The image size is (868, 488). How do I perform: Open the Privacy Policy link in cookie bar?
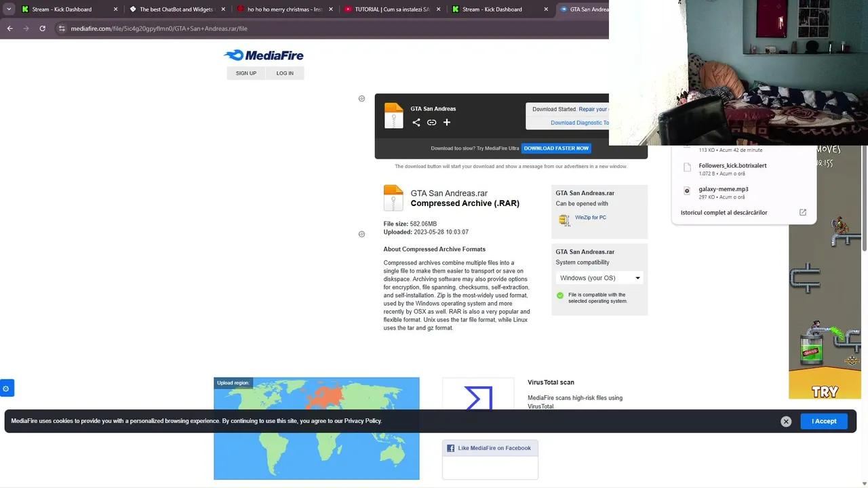coord(362,421)
